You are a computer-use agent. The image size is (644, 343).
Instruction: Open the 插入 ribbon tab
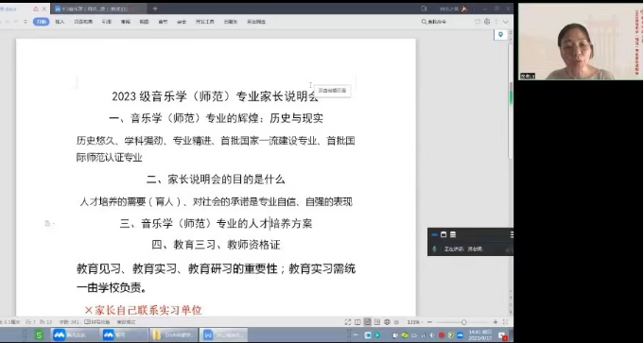(60, 22)
